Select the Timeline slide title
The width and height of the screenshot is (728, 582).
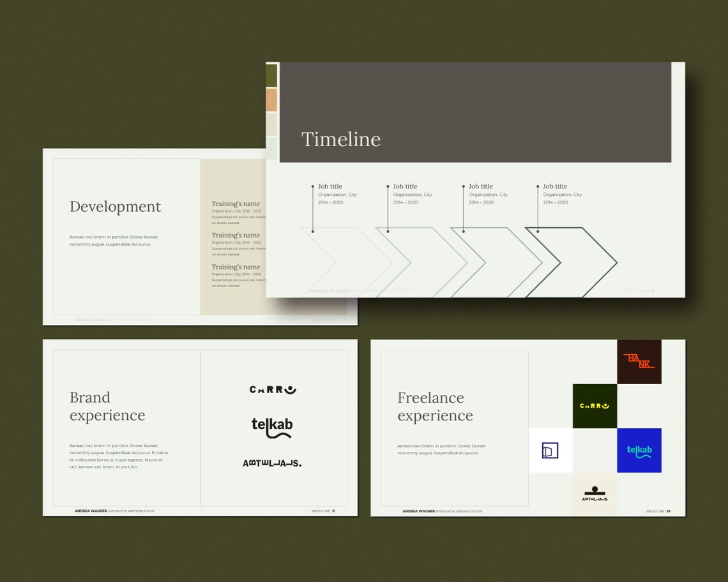[341, 139]
